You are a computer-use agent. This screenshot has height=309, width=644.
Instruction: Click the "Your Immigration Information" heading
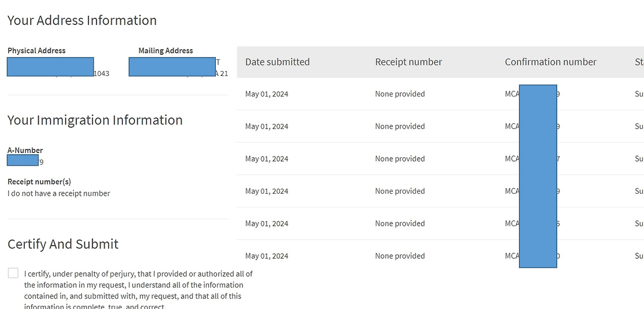(95, 120)
